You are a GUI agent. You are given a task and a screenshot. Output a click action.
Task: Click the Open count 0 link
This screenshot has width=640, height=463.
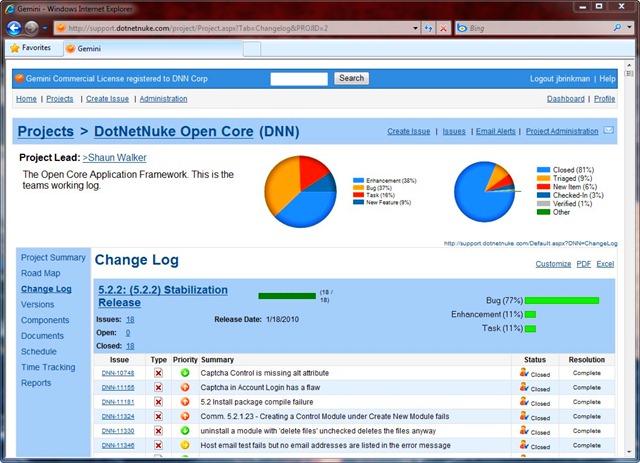(128, 333)
